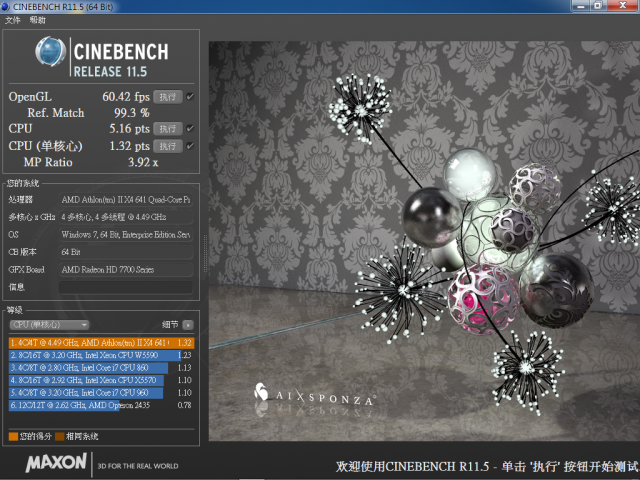Toggle the CPU (单核心) test checkbox
640x480 pixels.
pyautogui.click(x=190, y=146)
